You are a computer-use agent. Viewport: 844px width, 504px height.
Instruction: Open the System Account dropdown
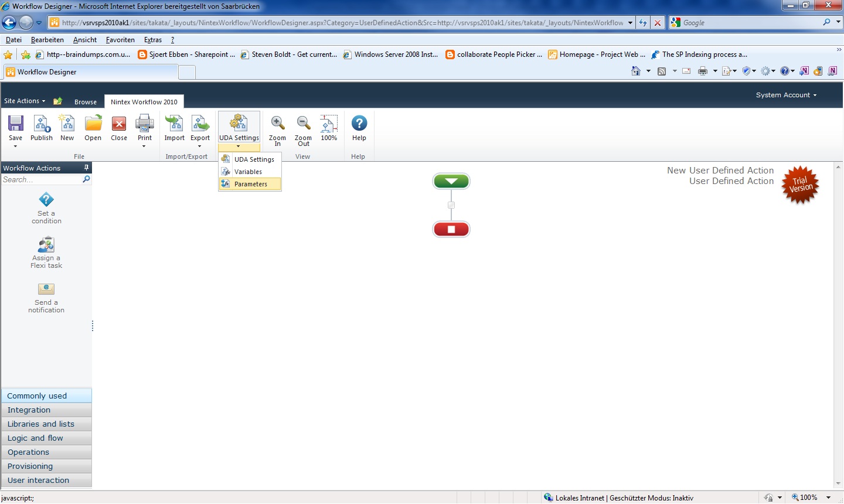click(x=786, y=94)
